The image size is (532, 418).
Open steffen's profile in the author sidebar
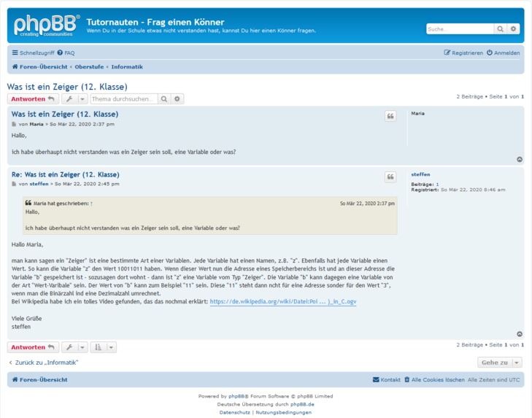pyautogui.click(x=420, y=174)
